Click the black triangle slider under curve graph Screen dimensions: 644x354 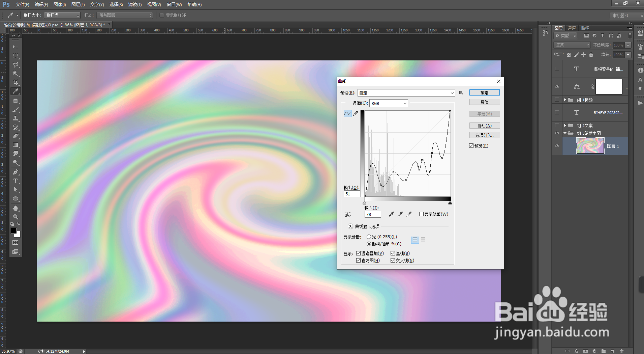[x=450, y=203]
